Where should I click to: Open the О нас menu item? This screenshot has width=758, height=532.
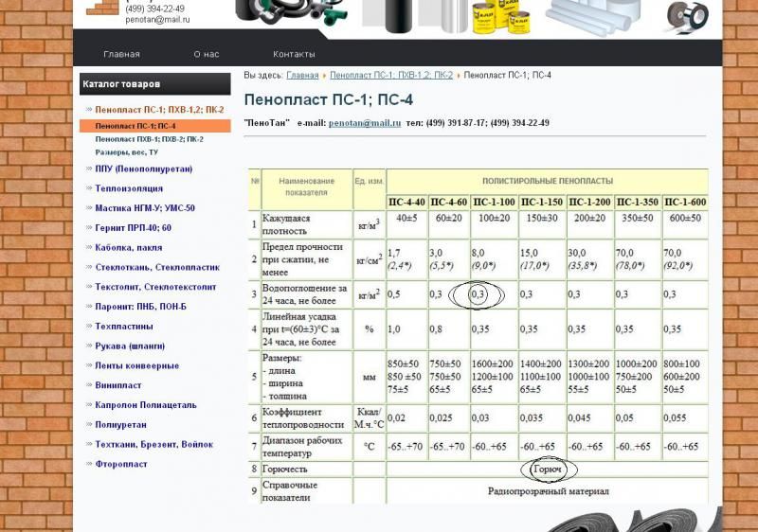pos(207,54)
